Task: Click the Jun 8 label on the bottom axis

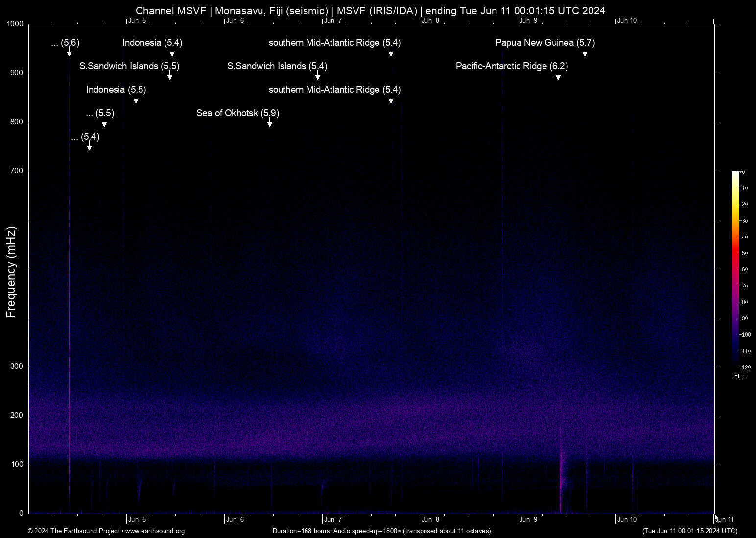Action: (431, 520)
